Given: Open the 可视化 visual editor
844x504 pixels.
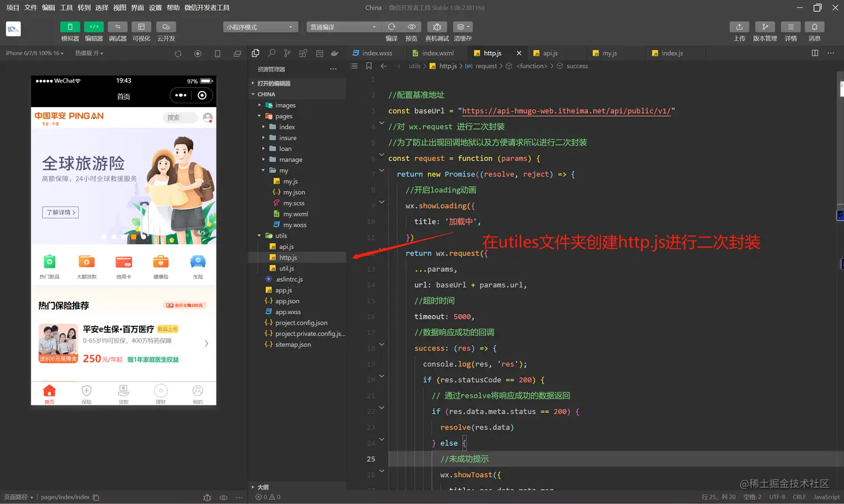Looking at the screenshot, I should click(x=141, y=27).
